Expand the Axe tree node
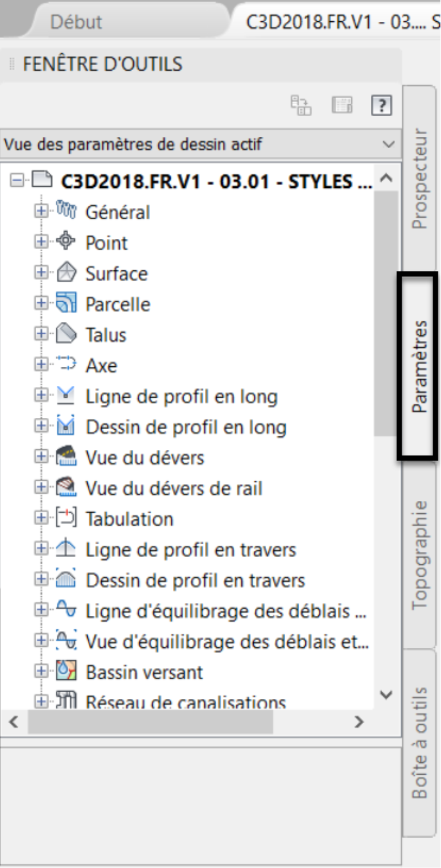The width and height of the screenshot is (441, 868). (41, 364)
